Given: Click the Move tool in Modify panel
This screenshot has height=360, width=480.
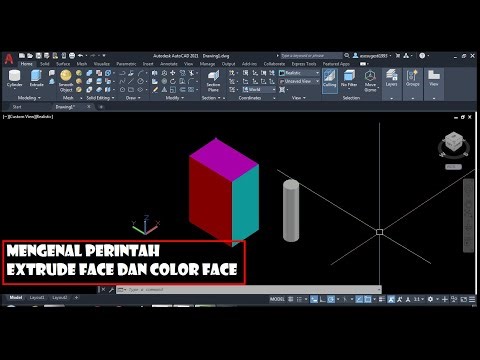Looking at the screenshot, I should [173, 73].
